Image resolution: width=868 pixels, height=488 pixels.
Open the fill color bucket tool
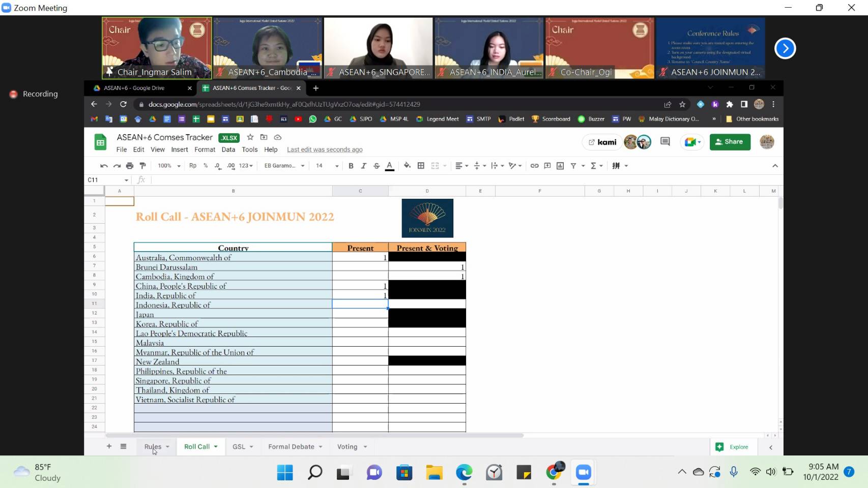(x=407, y=166)
